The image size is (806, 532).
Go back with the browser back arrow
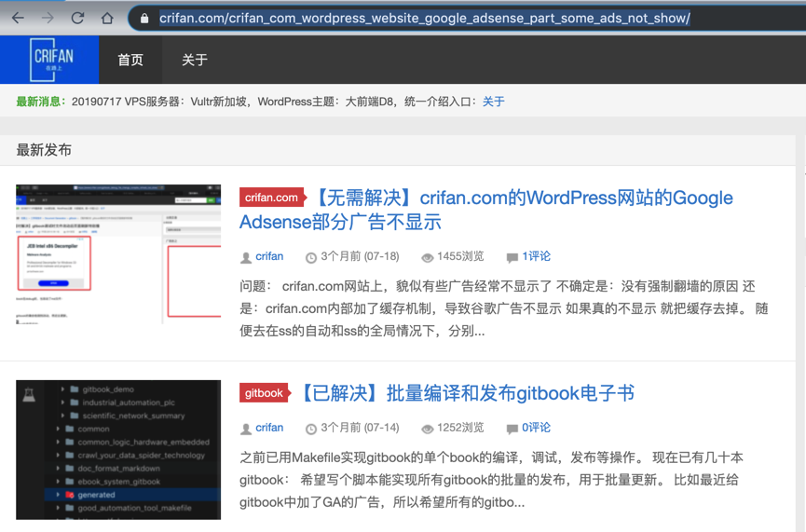(x=18, y=19)
